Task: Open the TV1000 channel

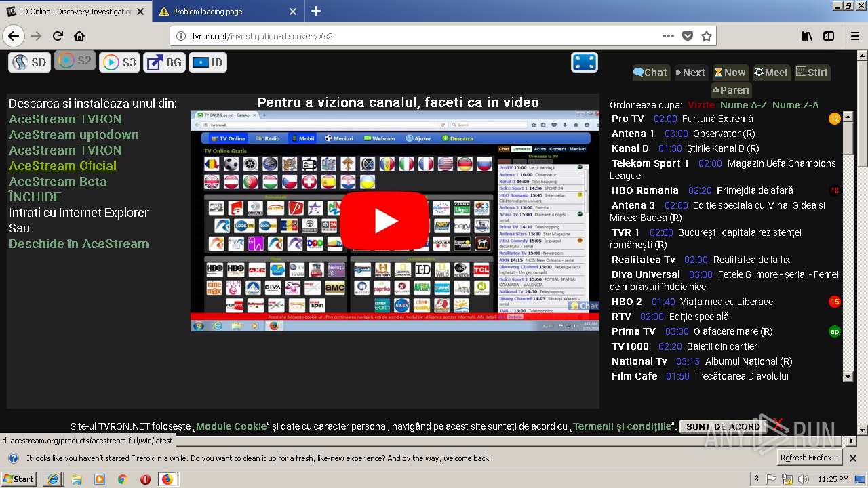Action: [x=630, y=346]
